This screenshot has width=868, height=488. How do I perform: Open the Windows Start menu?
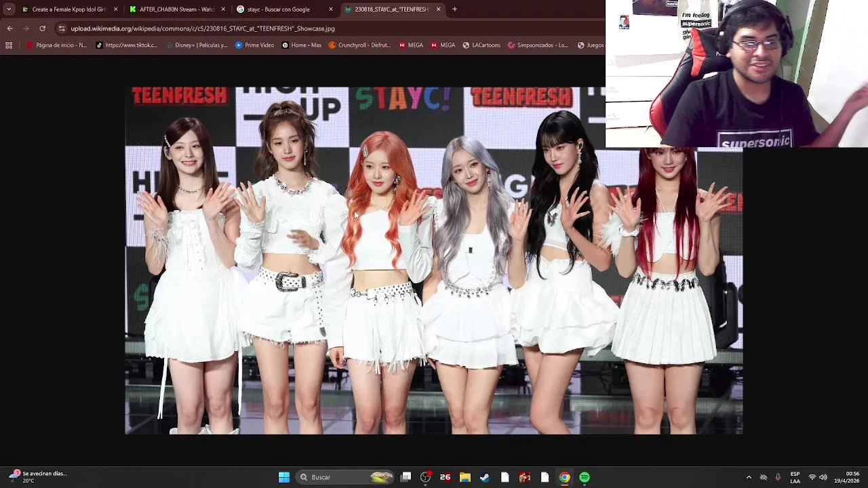point(284,477)
